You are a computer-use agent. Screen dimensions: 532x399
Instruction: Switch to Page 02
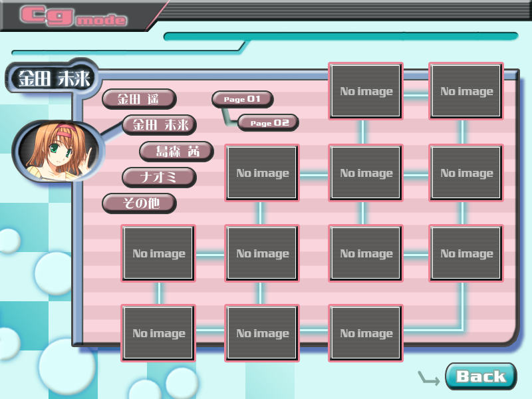click(268, 123)
